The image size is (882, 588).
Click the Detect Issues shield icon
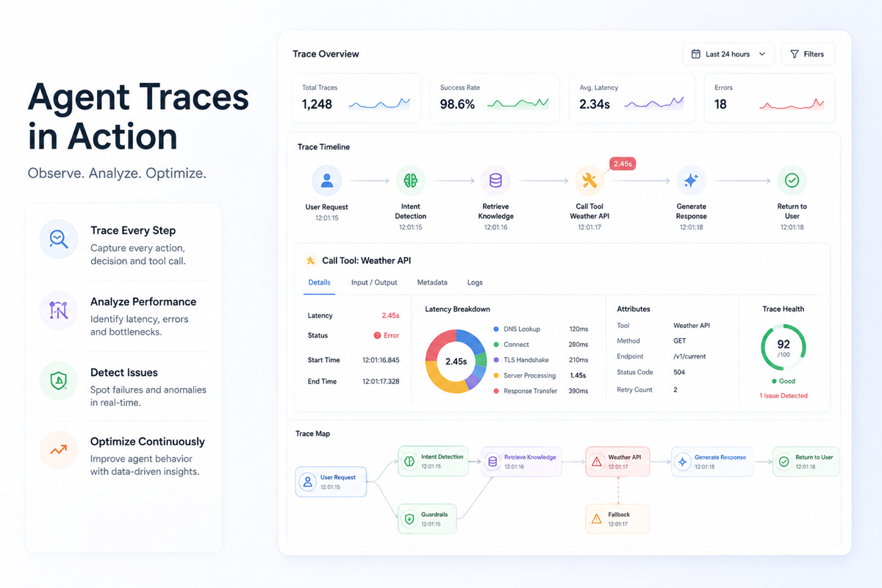(59, 381)
